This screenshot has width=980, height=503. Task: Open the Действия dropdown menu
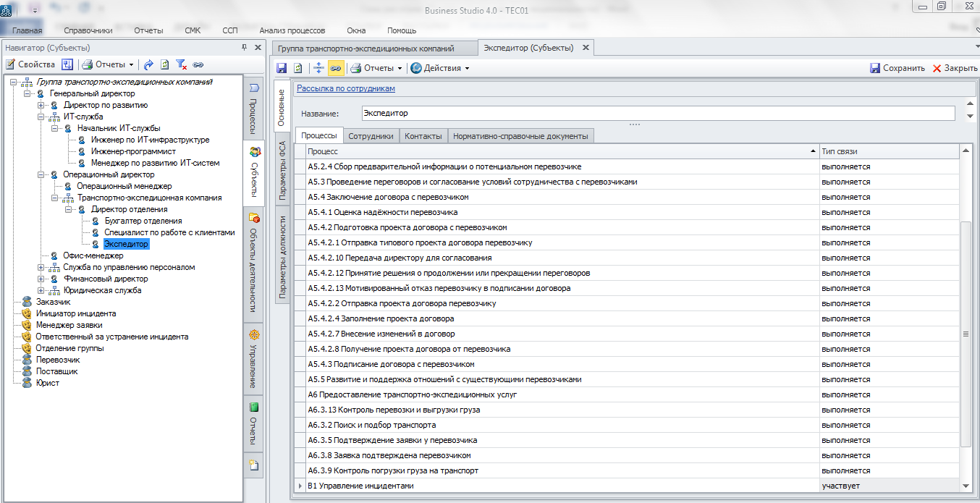440,68
